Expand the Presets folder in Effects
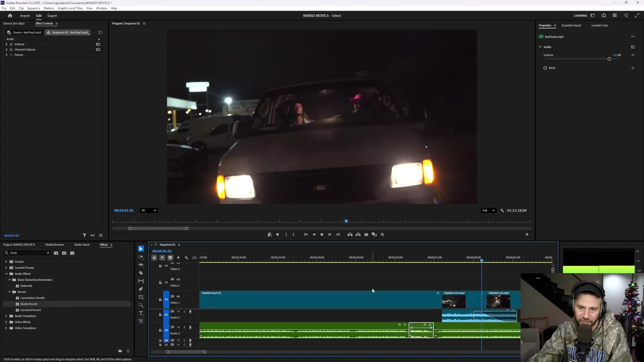 point(6,261)
